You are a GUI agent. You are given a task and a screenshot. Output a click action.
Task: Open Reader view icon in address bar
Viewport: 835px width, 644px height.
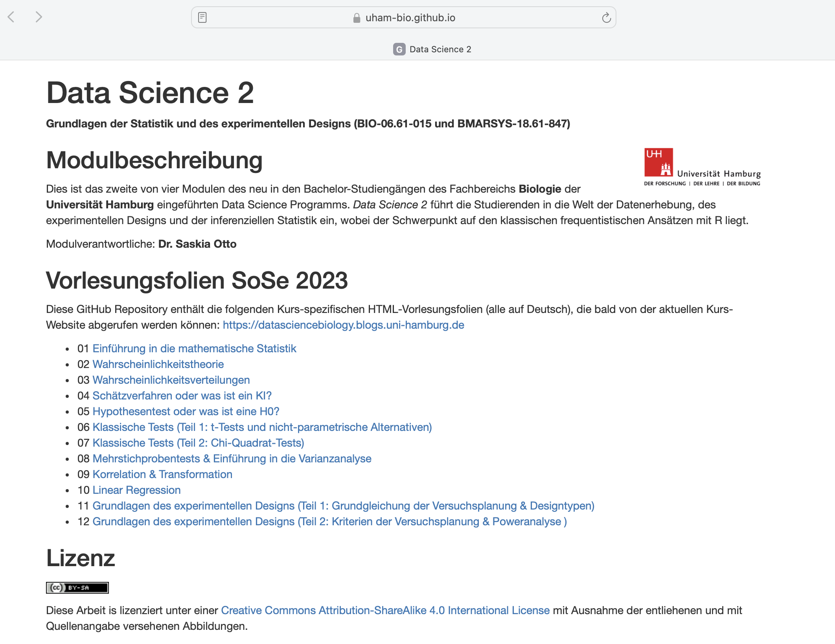(x=202, y=18)
